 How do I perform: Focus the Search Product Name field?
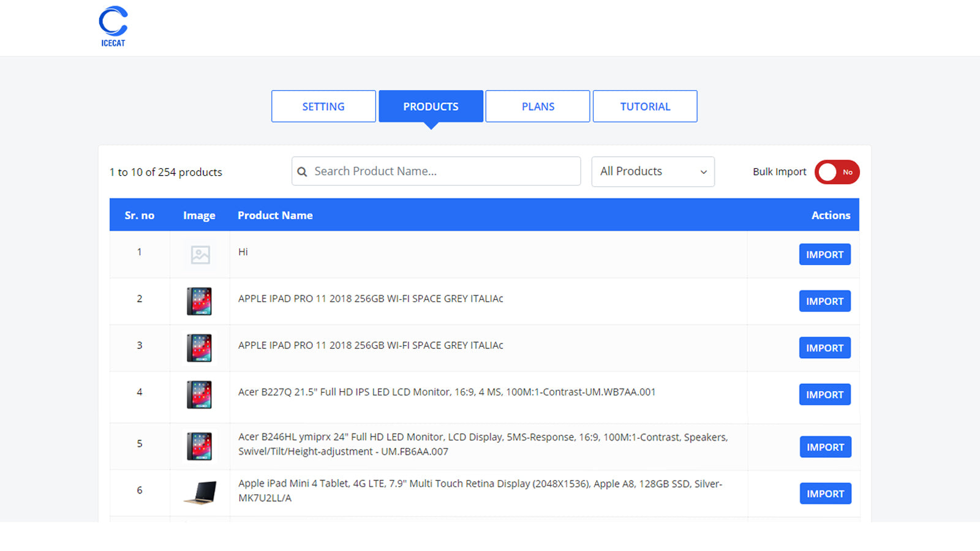pyautogui.click(x=436, y=171)
